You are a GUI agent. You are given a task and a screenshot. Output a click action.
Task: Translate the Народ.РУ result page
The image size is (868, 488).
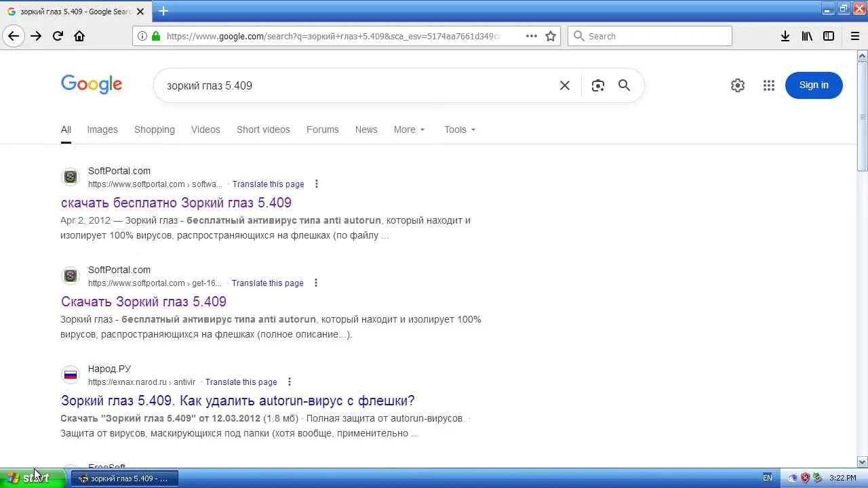pyautogui.click(x=241, y=382)
